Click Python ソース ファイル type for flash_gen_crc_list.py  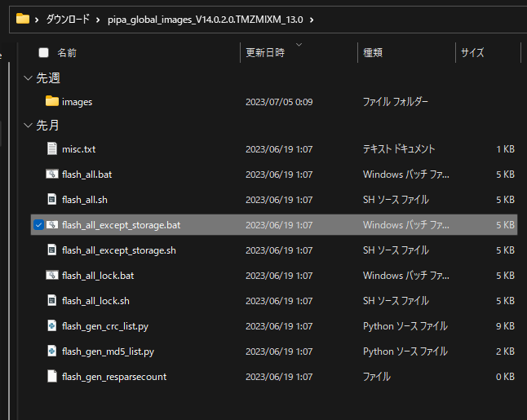[x=405, y=326]
